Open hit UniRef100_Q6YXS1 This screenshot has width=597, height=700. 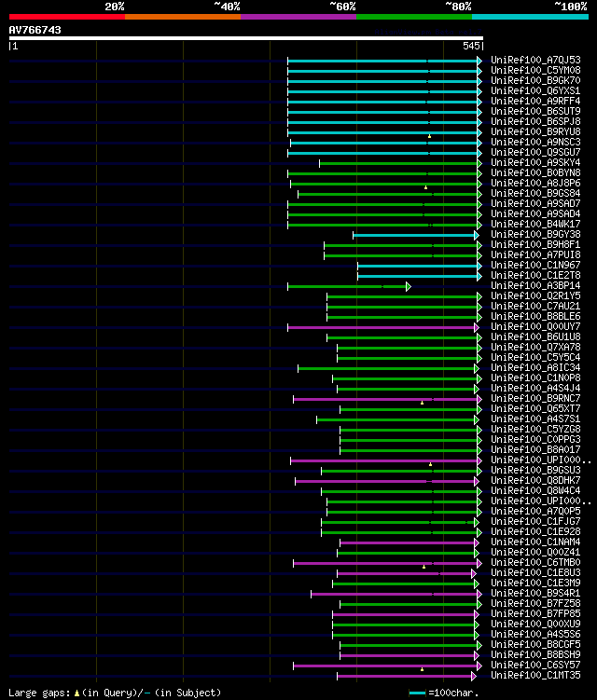535,90
